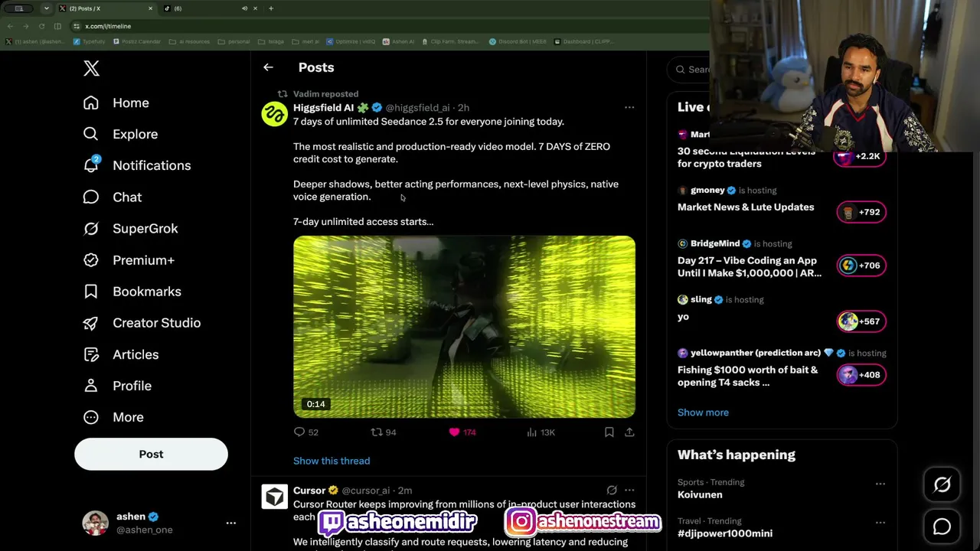This screenshot has width=980, height=551.
Task: Open the Discord Bot MEE6 bookmark
Action: pos(518,41)
